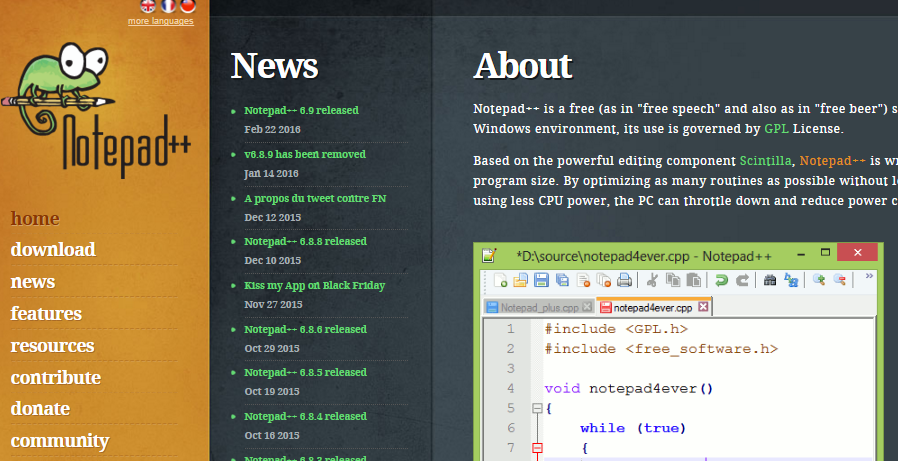Select the notepad4ever.cpp tab
Viewport: 898px width, 461px height.
point(653,308)
